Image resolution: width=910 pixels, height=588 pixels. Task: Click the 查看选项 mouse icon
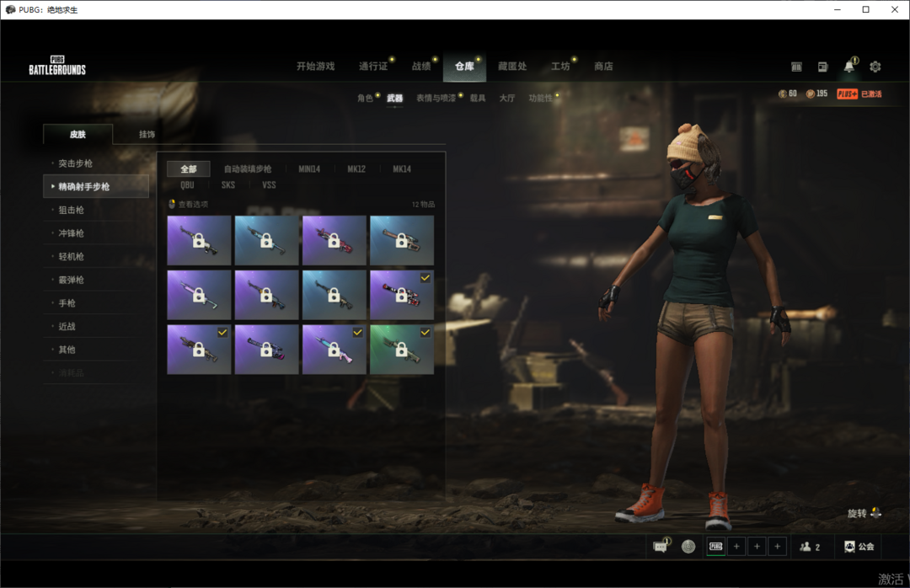pyautogui.click(x=172, y=204)
